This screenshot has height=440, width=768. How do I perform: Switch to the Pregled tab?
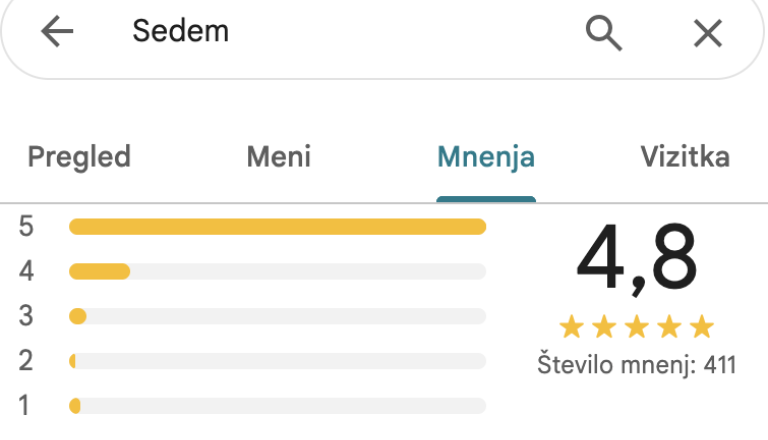point(79,157)
